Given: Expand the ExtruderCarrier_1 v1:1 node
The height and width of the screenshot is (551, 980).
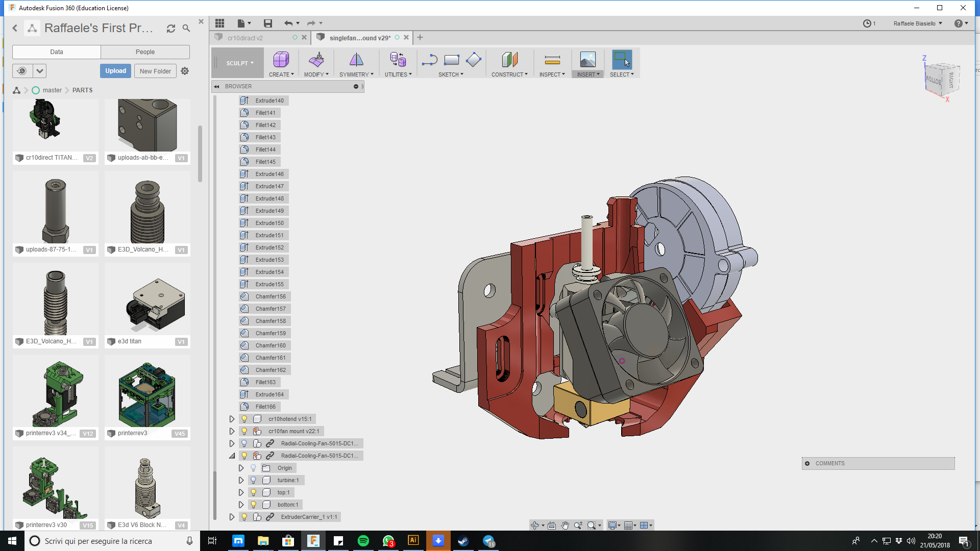Looking at the screenshot, I should click(232, 517).
